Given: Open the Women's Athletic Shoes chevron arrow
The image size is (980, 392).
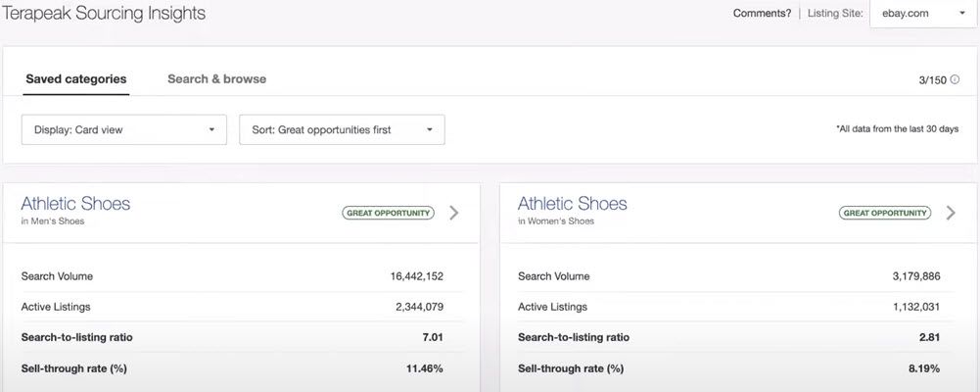Looking at the screenshot, I should [951, 214].
